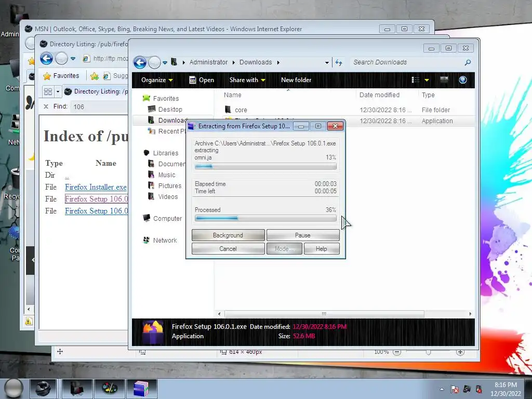Expand the tab list dropdown in Internet Explorer

tap(58, 91)
